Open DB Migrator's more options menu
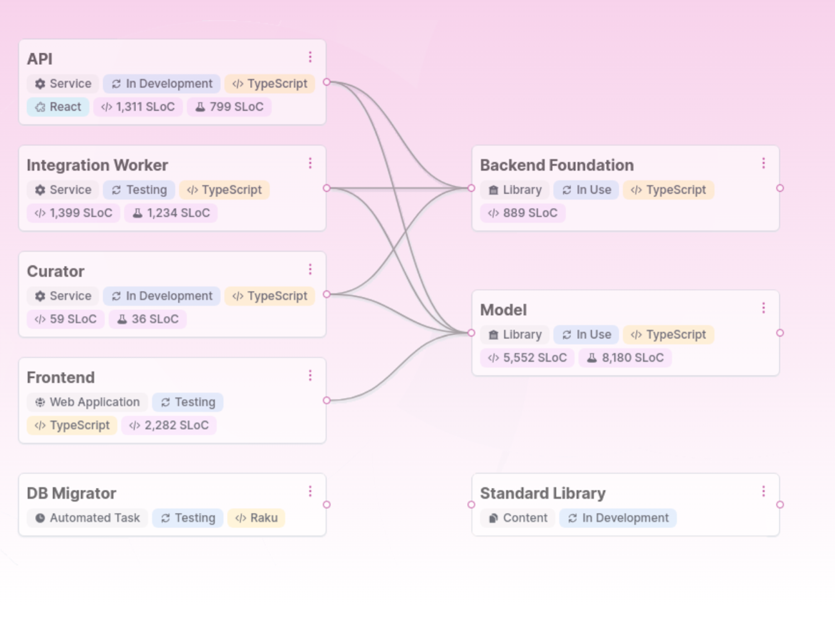This screenshot has height=644, width=835. 310,491
